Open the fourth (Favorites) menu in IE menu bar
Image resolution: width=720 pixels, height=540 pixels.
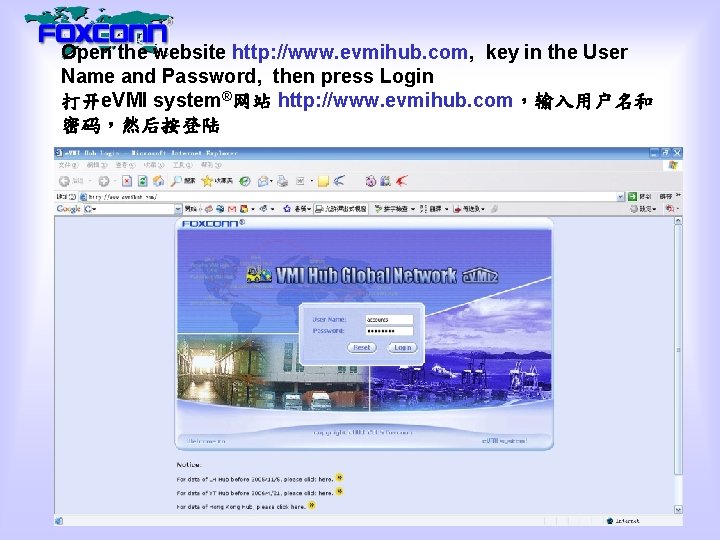(x=153, y=165)
